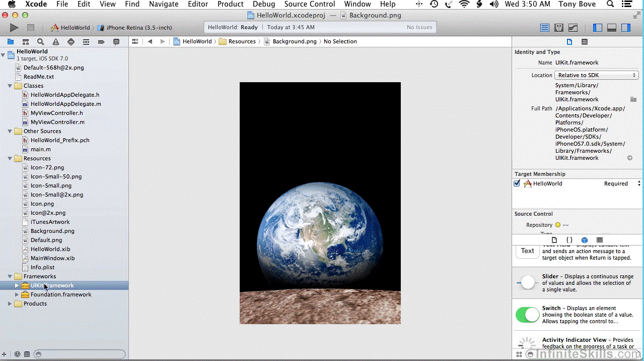Open the Location Relative to SDK dropdown
Viewport: 644px width, 361px height.
pos(597,75)
